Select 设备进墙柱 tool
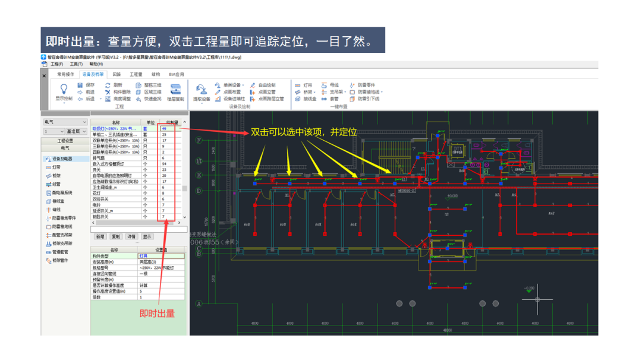This screenshot has height=364, width=642. click(229, 99)
